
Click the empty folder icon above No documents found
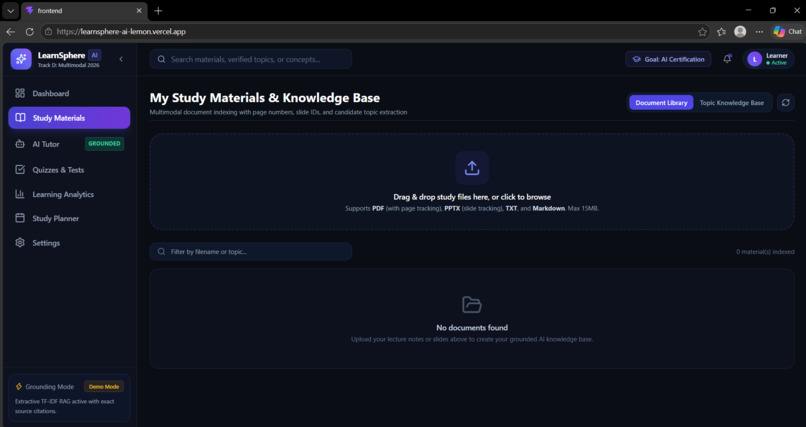tap(472, 305)
